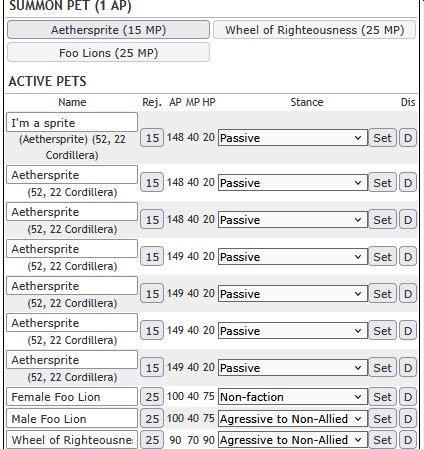Viewport: 424px width, 449px height.
Task: Open stance dropdown for "I'm a sprite"
Action: (293, 138)
